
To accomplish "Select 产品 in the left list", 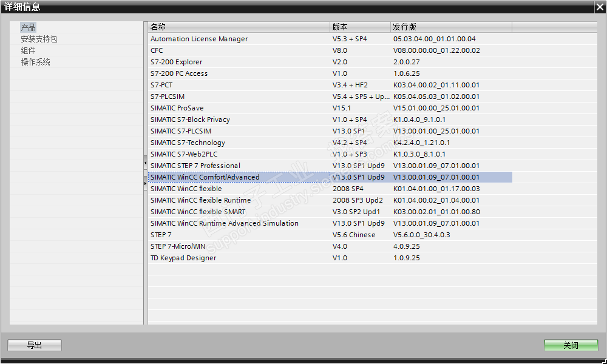I will point(28,27).
